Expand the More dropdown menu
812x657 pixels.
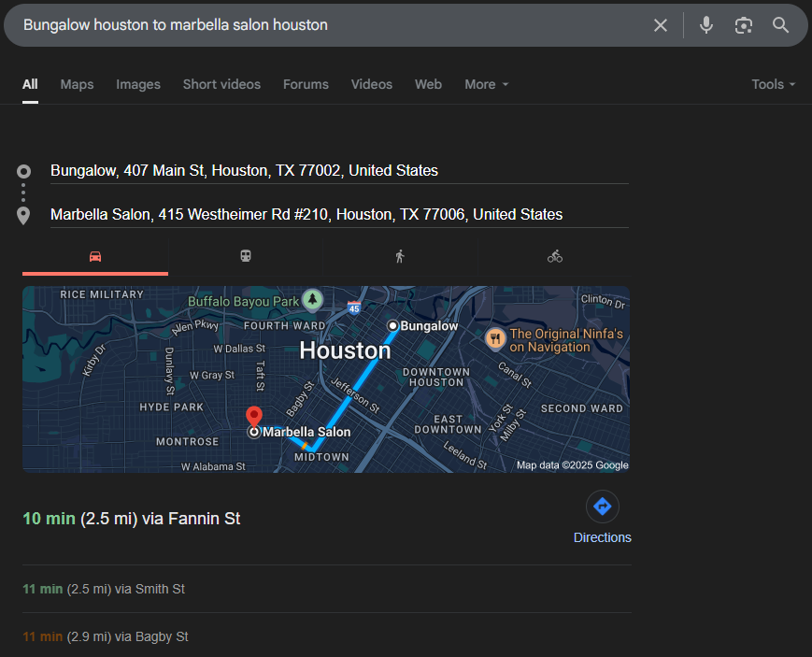486,84
